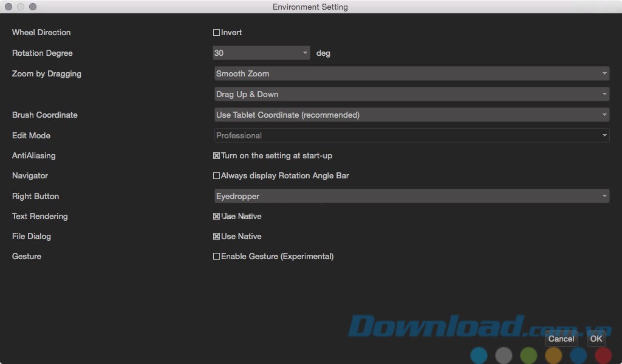The width and height of the screenshot is (622, 364).
Task: Enable Gesture (Experimental) checkbox
Action: pos(217,257)
